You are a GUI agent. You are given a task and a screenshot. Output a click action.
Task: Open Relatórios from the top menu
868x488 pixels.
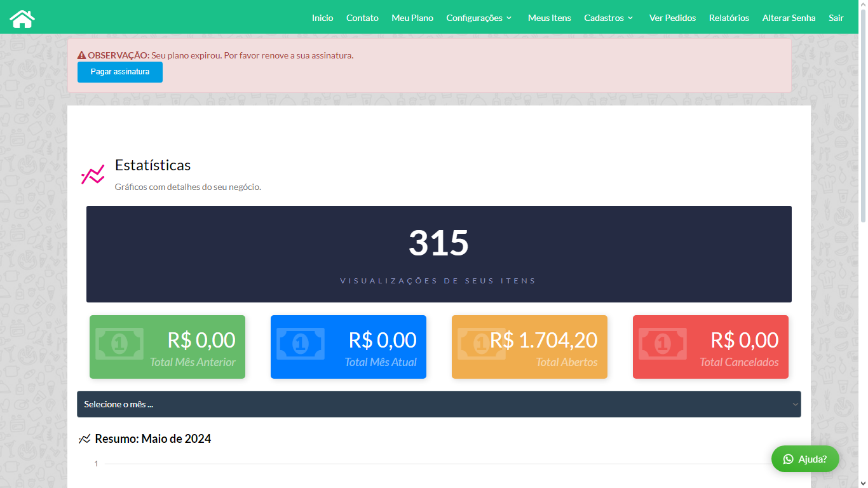729,18
